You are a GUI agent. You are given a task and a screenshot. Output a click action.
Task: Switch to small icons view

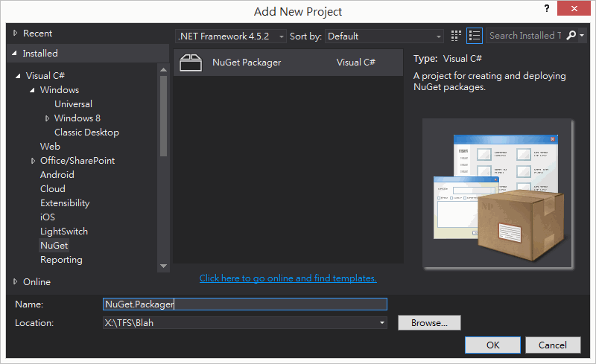click(x=456, y=36)
